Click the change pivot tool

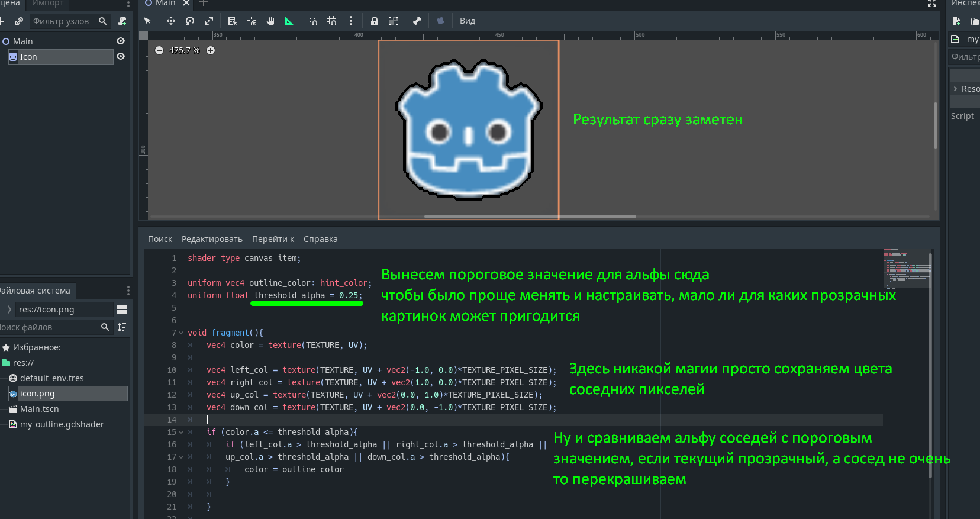tap(252, 21)
